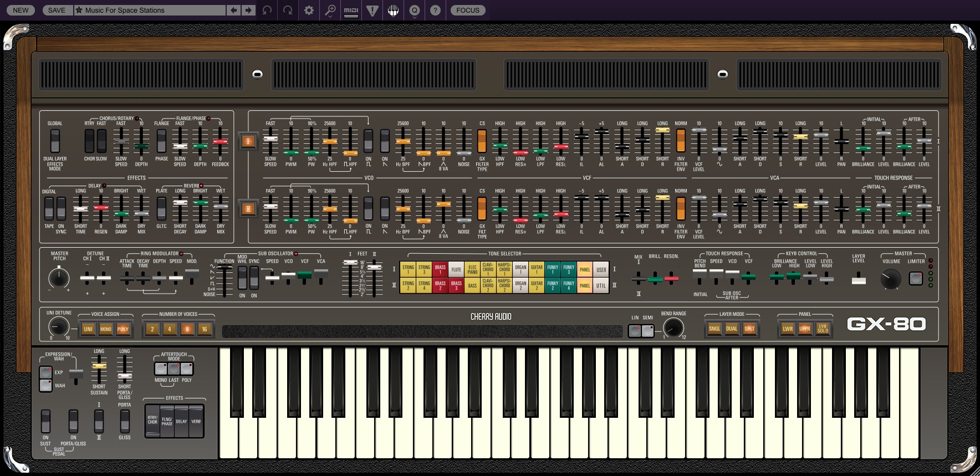Select layer II orange button
Image resolution: width=980 pixels, height=476 pixels.
[x=248, y=209]
